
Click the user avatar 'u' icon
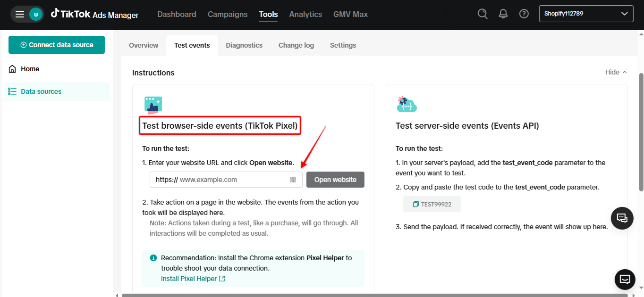coord(35,14)
